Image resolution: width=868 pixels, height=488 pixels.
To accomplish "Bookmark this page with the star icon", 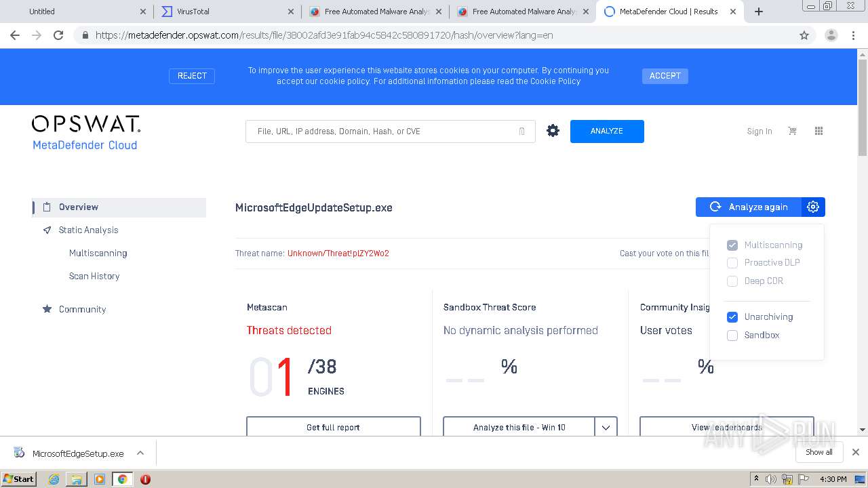I will coord(804,35).
